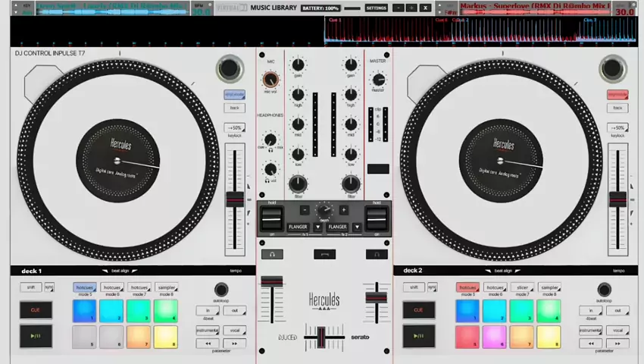Trigger hot cue pad 1 on deck 1
This screenshot has height=364, width=644.
(84, 310)
